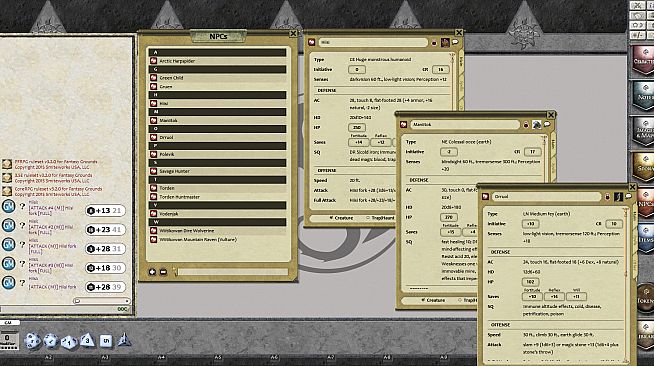Open the Green Child NPC link icon
The width and height of the screenshot is (654, 366).
click(x=153, y=78)
